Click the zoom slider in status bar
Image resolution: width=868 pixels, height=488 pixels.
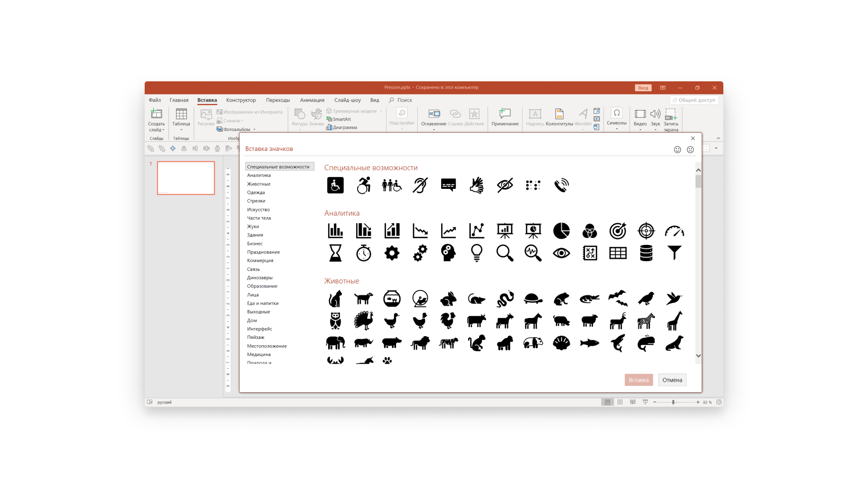(673, 402)
